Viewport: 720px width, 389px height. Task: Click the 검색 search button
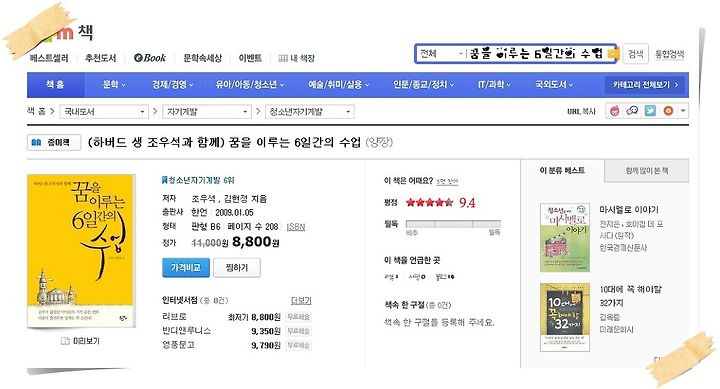pos(636,54)
